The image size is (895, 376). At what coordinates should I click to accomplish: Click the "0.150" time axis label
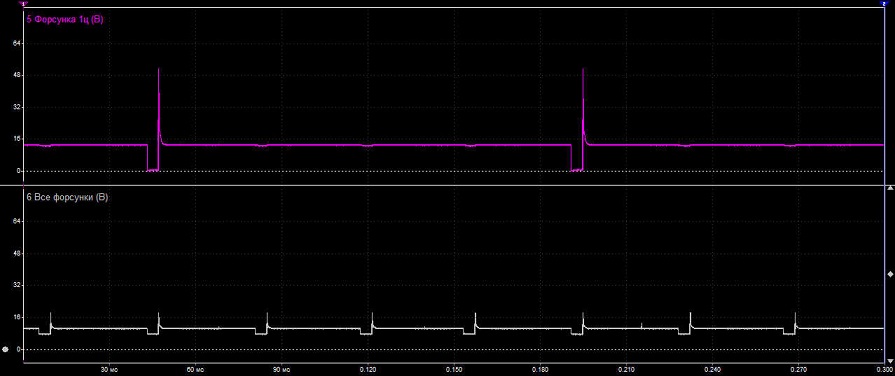coord(454,370)
